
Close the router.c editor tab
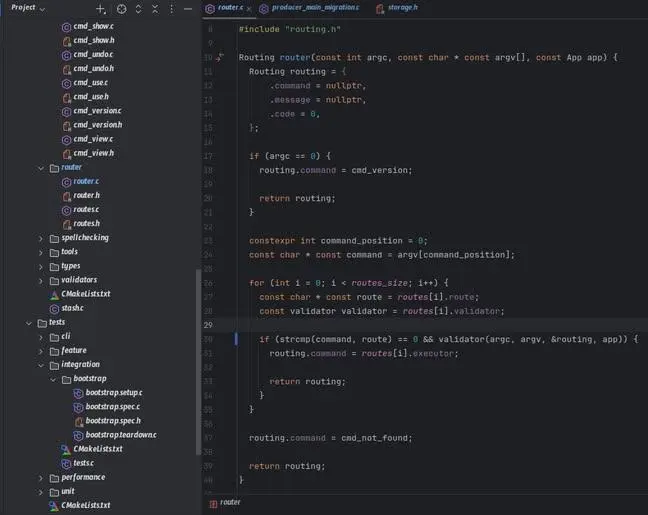(x=249, y=9)
